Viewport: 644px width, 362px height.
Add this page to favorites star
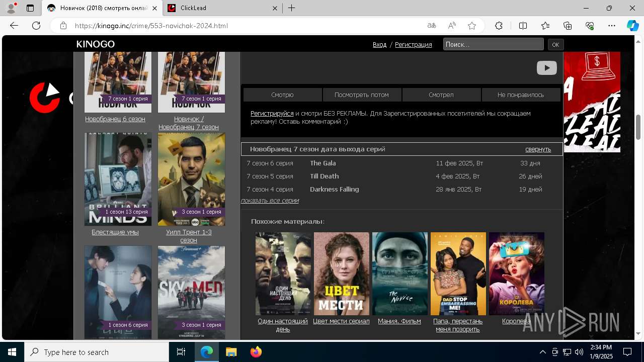(x=472, y=26)
